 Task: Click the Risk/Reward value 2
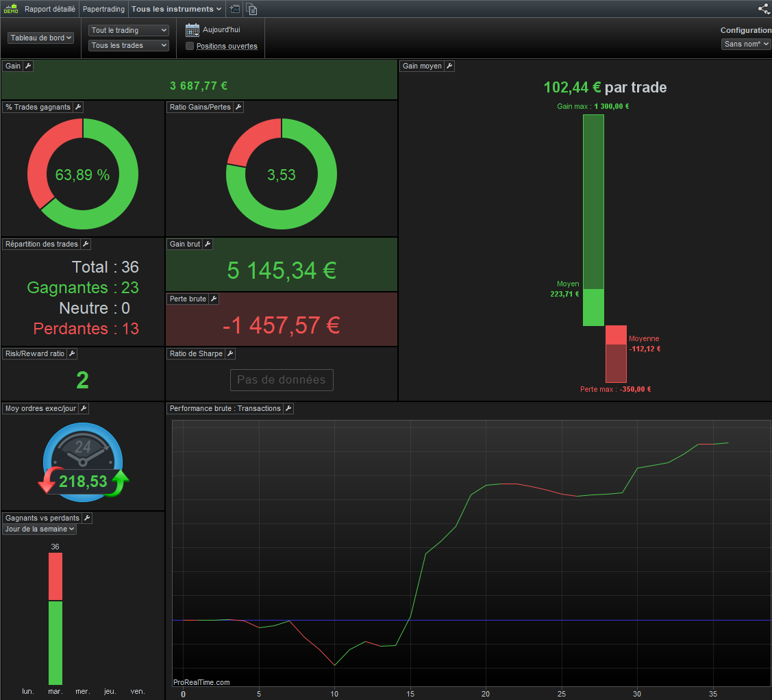(83, 381)
